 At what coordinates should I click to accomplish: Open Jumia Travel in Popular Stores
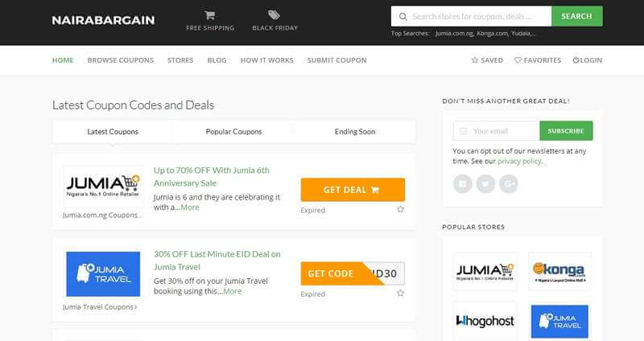[x=559, y=322]
